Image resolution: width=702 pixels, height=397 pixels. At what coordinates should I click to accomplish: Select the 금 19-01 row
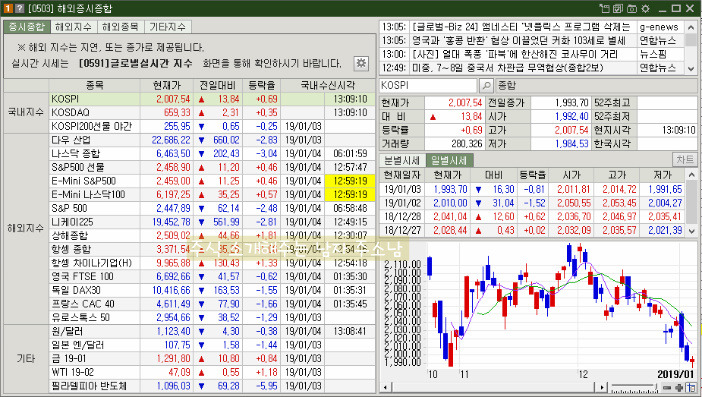tap(212, 359)
